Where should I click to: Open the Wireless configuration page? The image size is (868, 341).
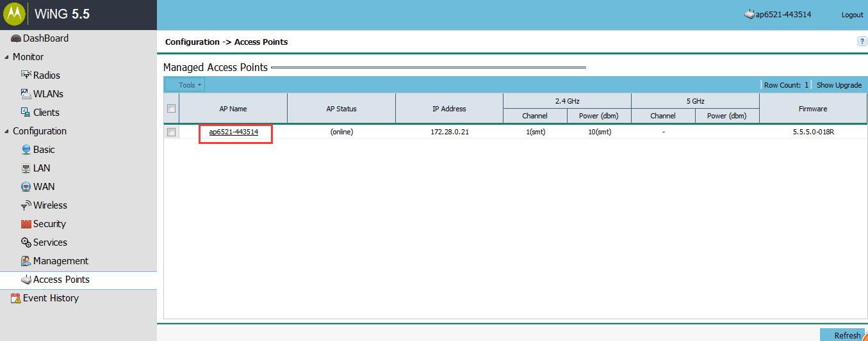[x=50, y=205]
